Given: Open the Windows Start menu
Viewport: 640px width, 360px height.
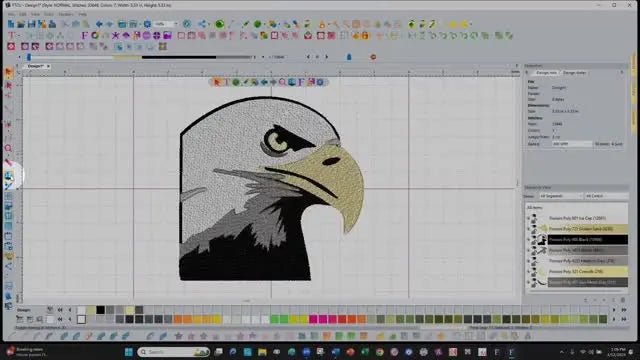Looking at the screenshot, I should coord(129,352).
